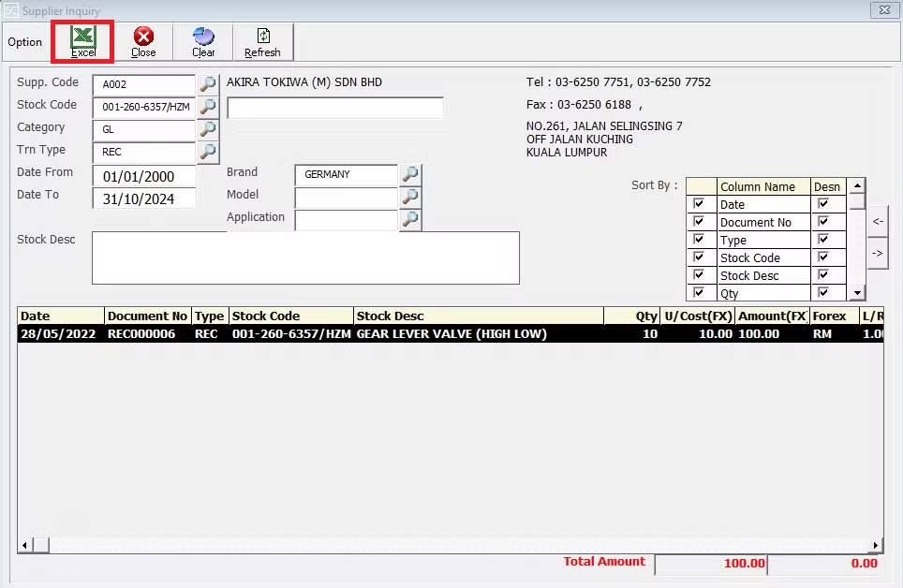Open lookup for Trn Type field

point(208,152)
